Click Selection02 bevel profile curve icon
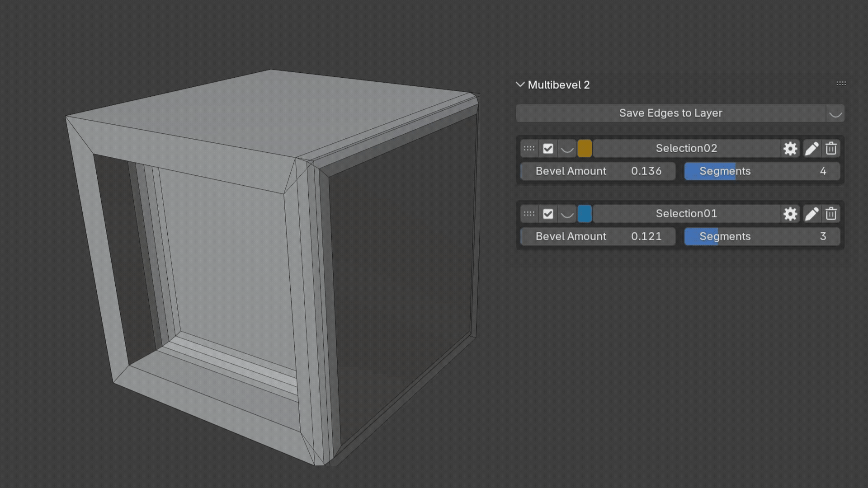This screenshot has height=488, width=868. (567, 148)
